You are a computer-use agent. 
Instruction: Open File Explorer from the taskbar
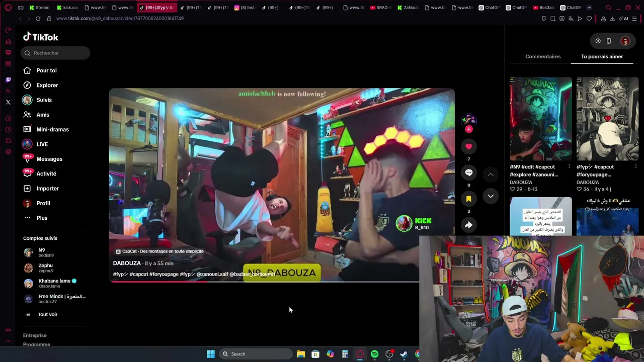pyautogui.click(x=301, y=354)
